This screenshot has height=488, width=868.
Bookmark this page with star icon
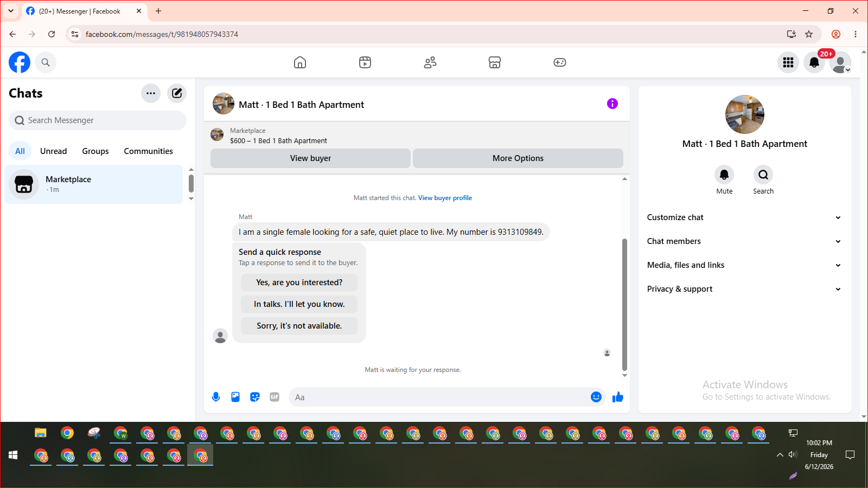(809, 34)
